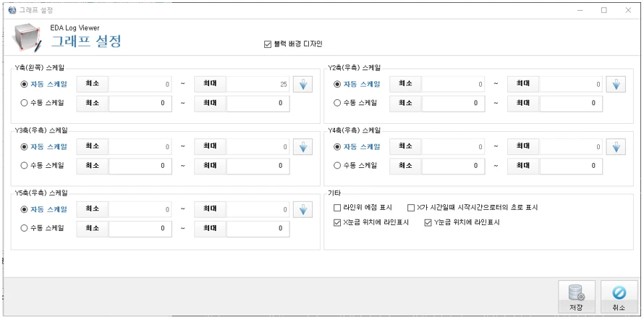
Task: Click Y2축 auto maximum field
Action: click(x=571, y=84)
